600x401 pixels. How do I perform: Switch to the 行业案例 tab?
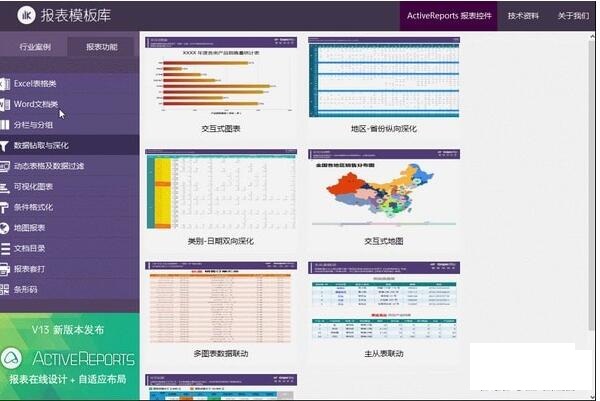35,47
